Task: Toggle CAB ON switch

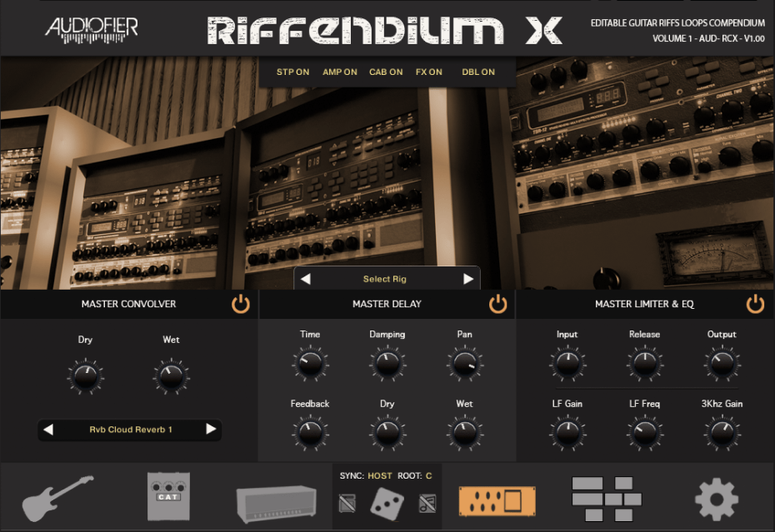Action: click(x=386, y=72)
